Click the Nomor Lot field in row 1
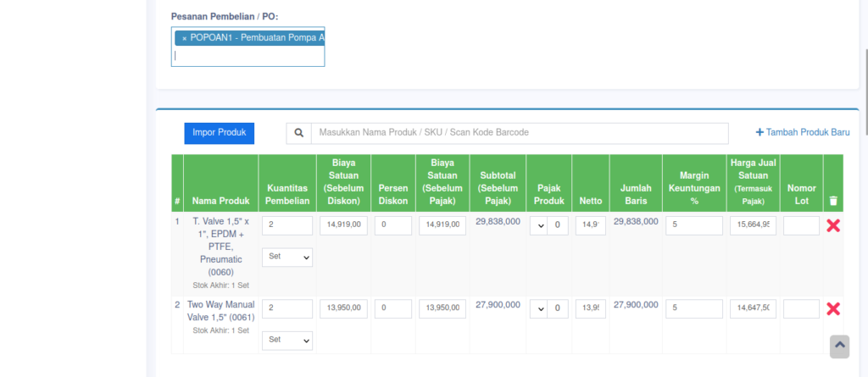This screenshot has height=377, width=868. pos(801,225)
